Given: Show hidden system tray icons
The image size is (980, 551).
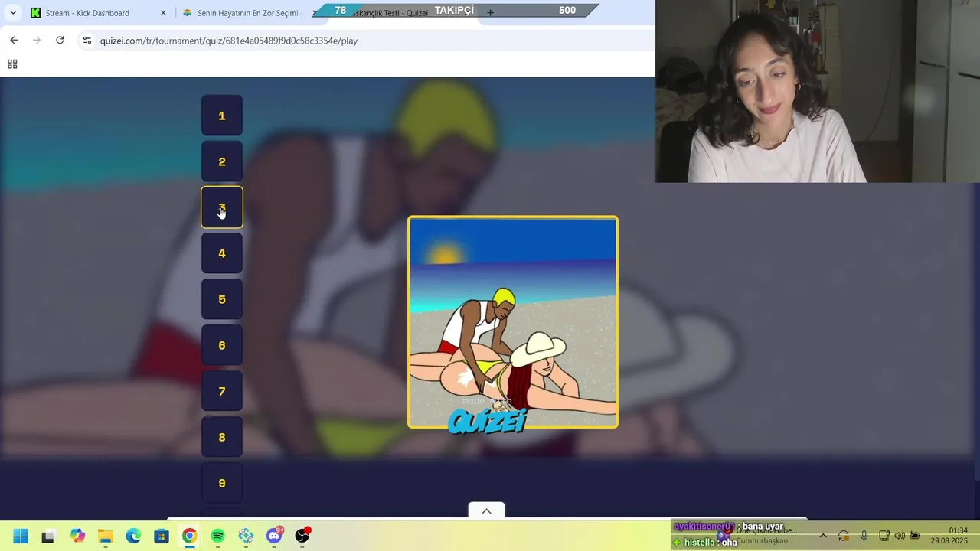Looking at the screenshot, I should click(823, 536).
